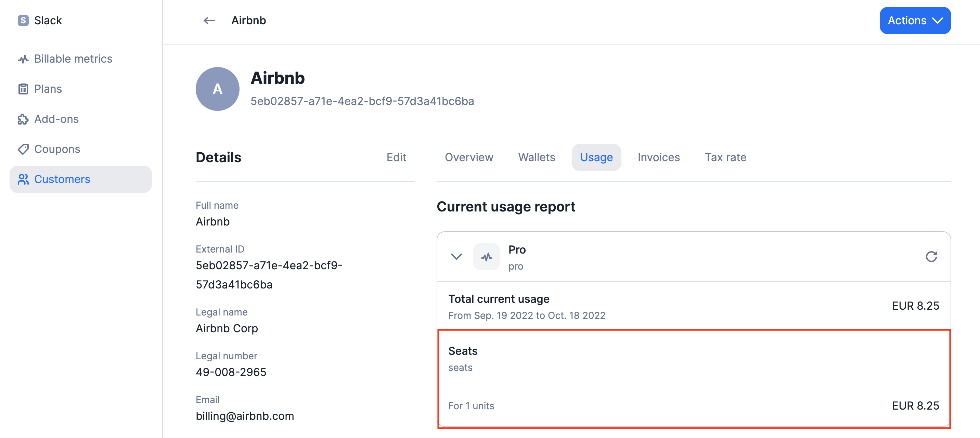This screenshot has height=438, width=980.
Task: Click the Add-ons puzzle icon
Action: (x=23, y=119)
